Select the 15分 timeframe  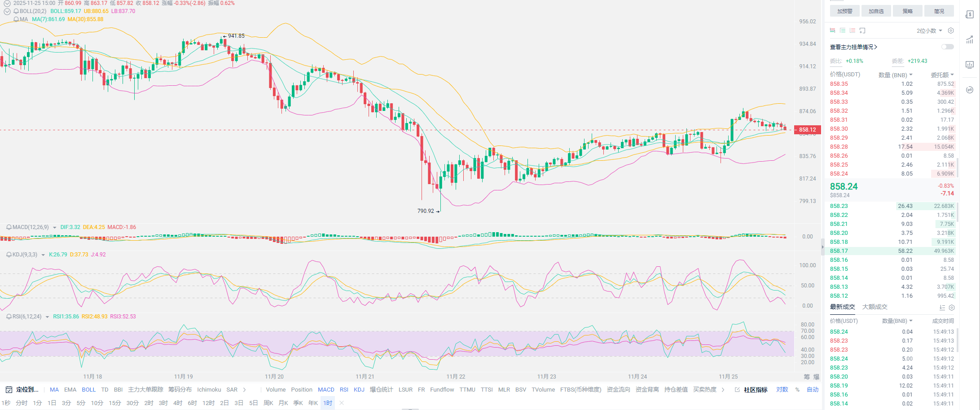[115, 403]
